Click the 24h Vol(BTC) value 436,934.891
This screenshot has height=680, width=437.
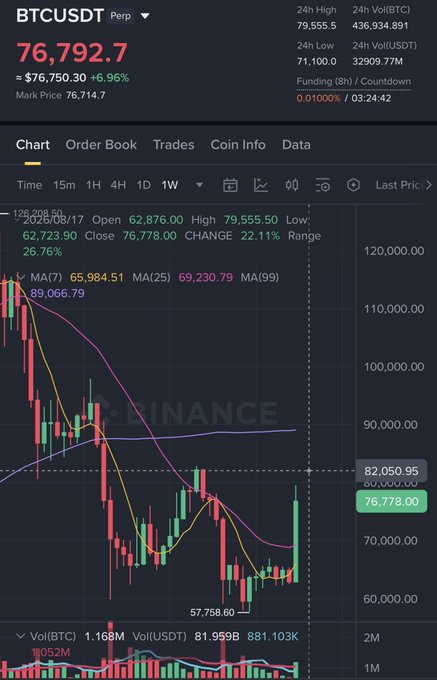380,26
